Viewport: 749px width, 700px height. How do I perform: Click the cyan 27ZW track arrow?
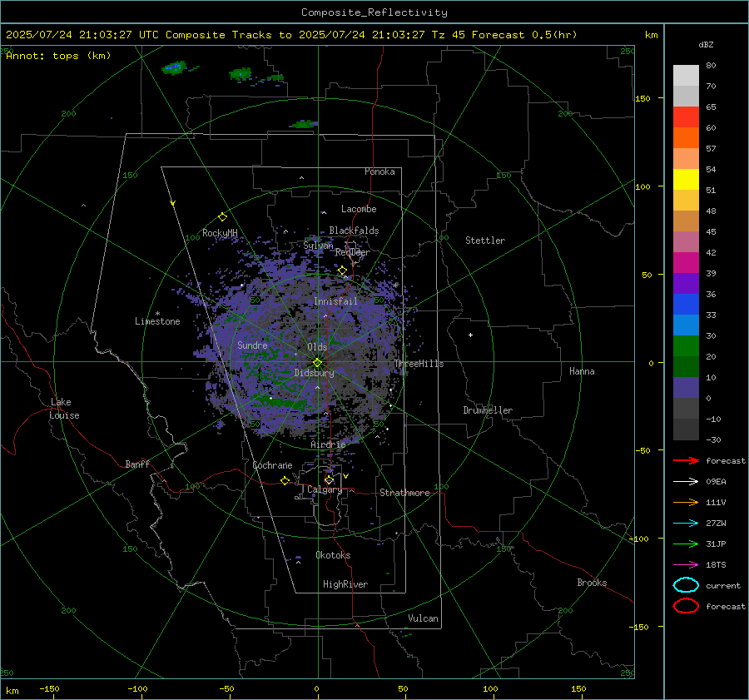(686, 524)
